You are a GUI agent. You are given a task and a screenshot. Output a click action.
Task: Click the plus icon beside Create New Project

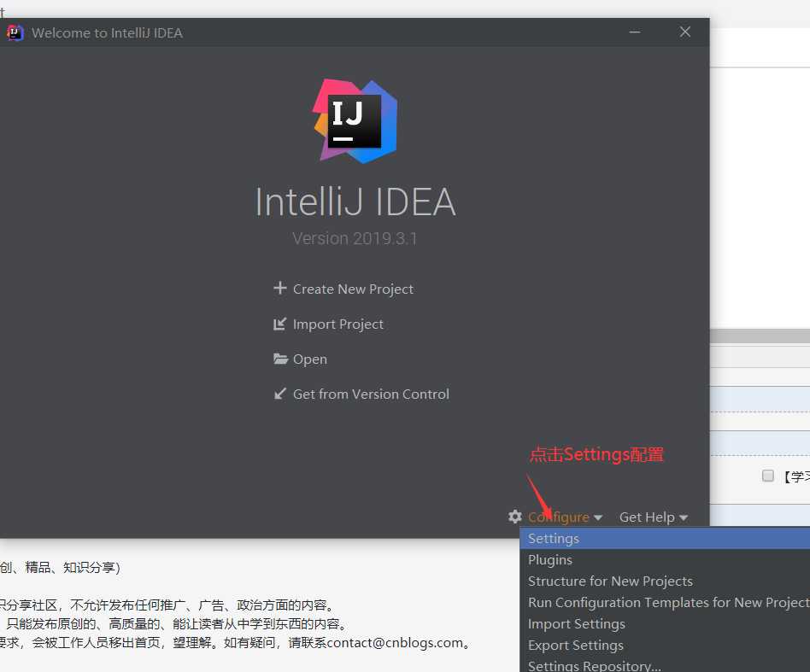(x=280, y=288)
